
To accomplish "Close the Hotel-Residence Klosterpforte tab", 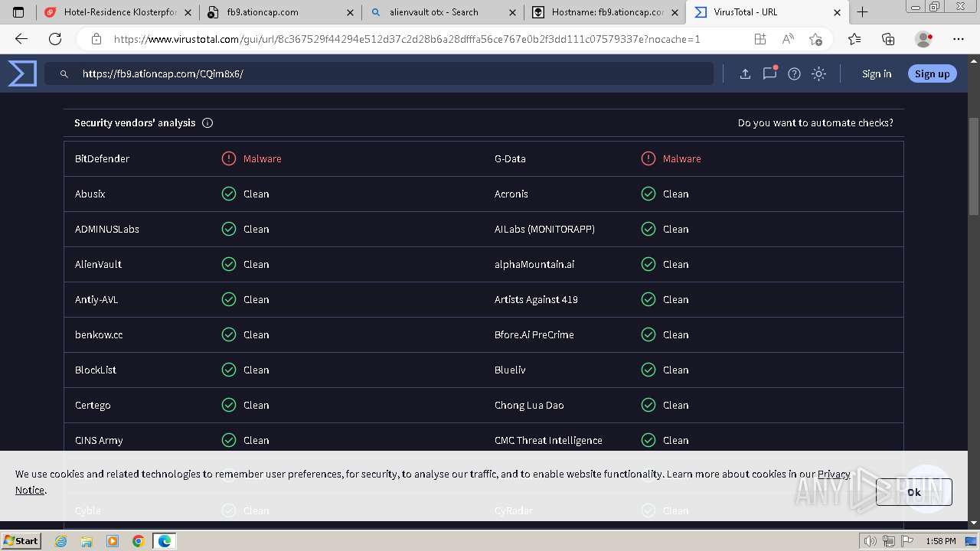I will 188,12.
